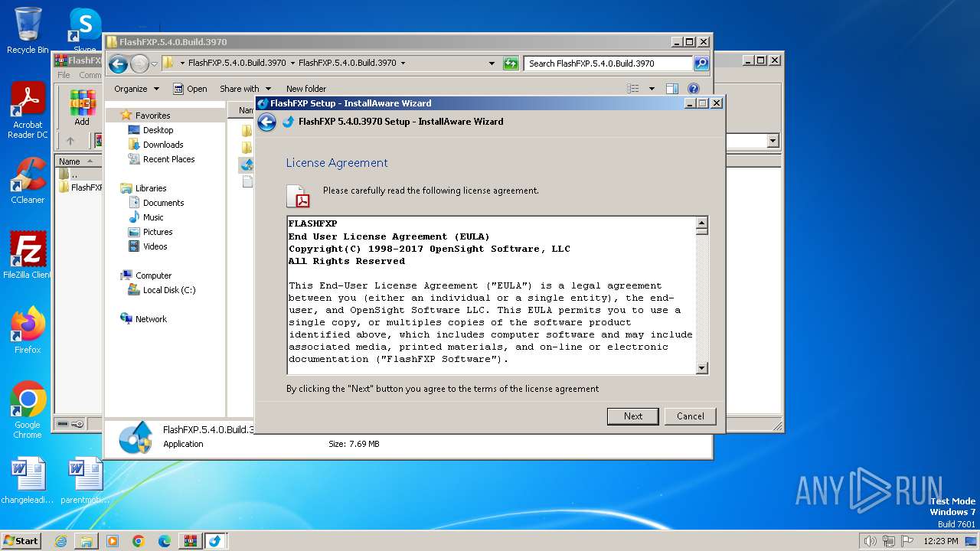The image size is (980, 551).
Task: Open the Firefox desktop icon
Action: tap(28, 330)
